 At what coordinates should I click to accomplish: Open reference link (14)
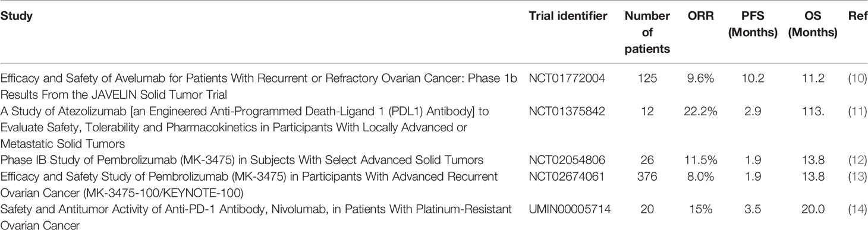click(856, 209)
